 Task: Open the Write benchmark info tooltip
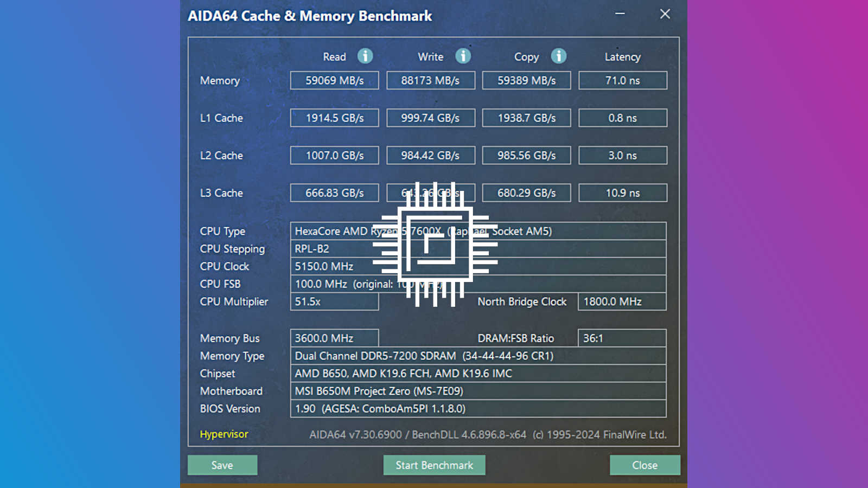462,56
